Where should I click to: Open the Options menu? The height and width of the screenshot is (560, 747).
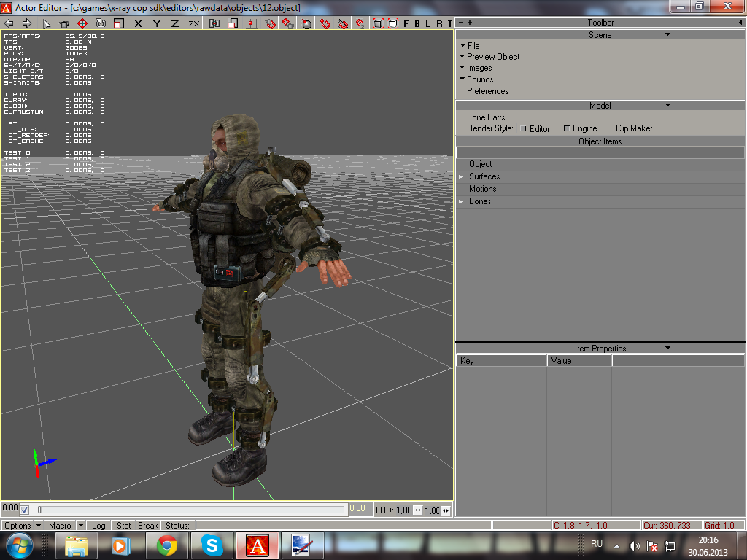[x=18, y=526]
